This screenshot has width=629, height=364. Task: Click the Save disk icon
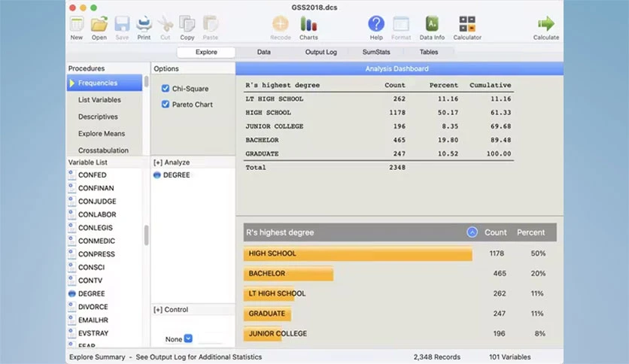pos(122,25)
